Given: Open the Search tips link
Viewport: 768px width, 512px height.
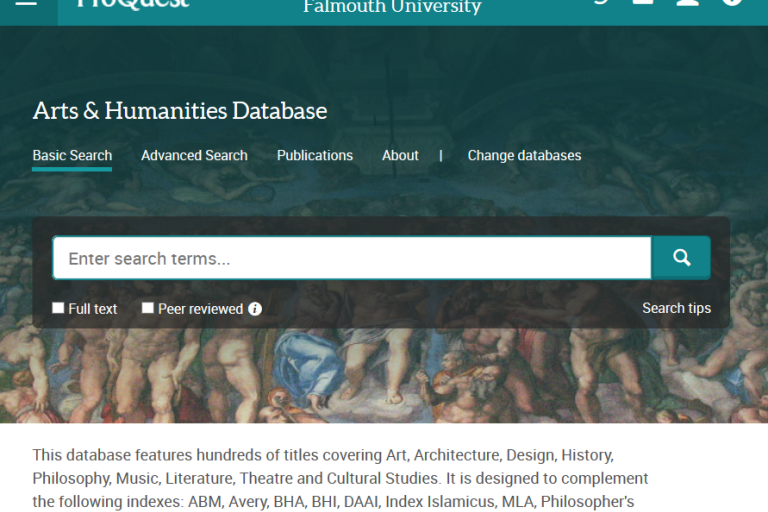Looking at the screenshot, I should point(676,308).
